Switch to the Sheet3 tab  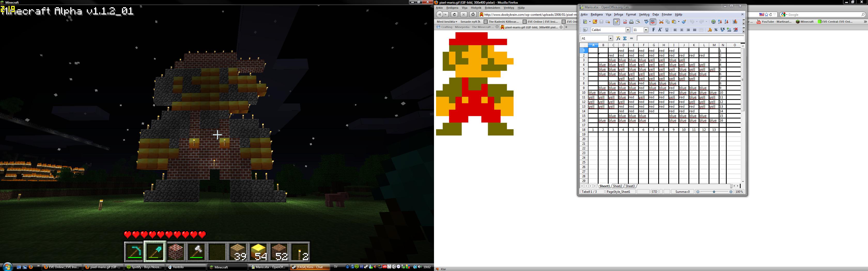(630, 186)
